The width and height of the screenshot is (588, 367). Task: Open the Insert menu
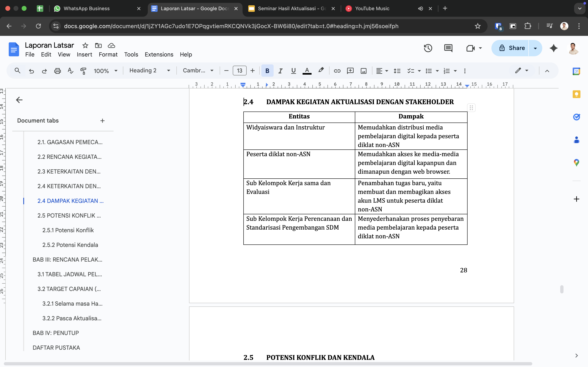[x=84, y=55]
